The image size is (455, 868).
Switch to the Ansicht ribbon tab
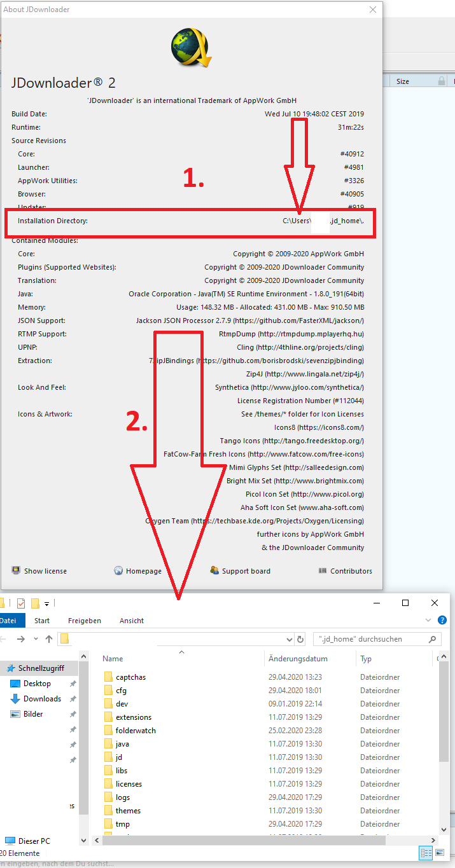[132, 621]
